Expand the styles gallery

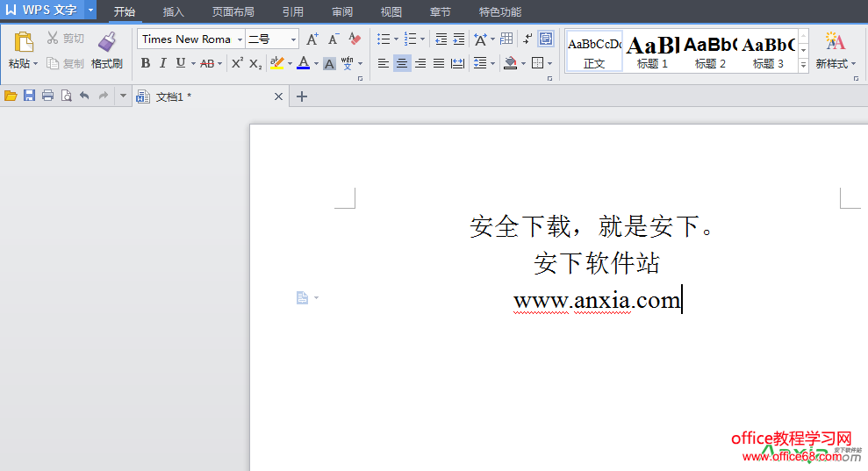(803, 65)
